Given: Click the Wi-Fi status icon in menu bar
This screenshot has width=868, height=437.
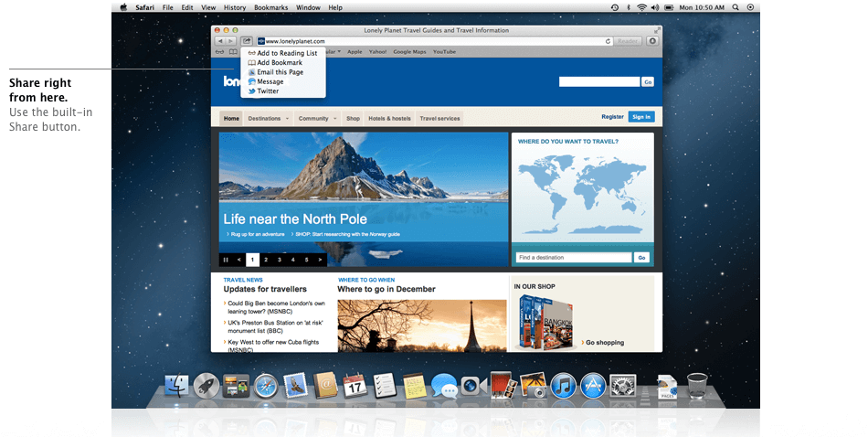Looking at the screenshot, I should (641, 7).
